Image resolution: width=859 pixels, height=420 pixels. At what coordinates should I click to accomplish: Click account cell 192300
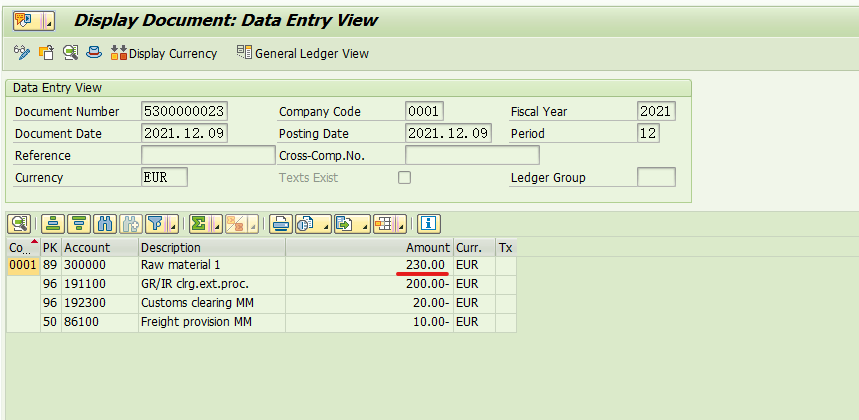coord(100,303)
